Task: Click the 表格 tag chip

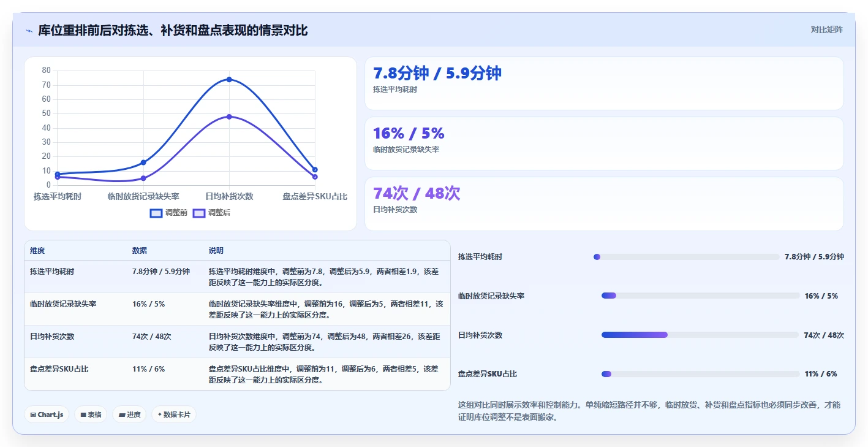Action: tap(91, 415)
